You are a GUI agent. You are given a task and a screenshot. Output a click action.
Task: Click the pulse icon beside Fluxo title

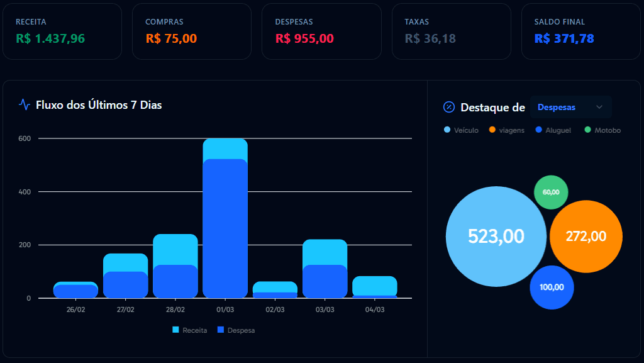25,105
